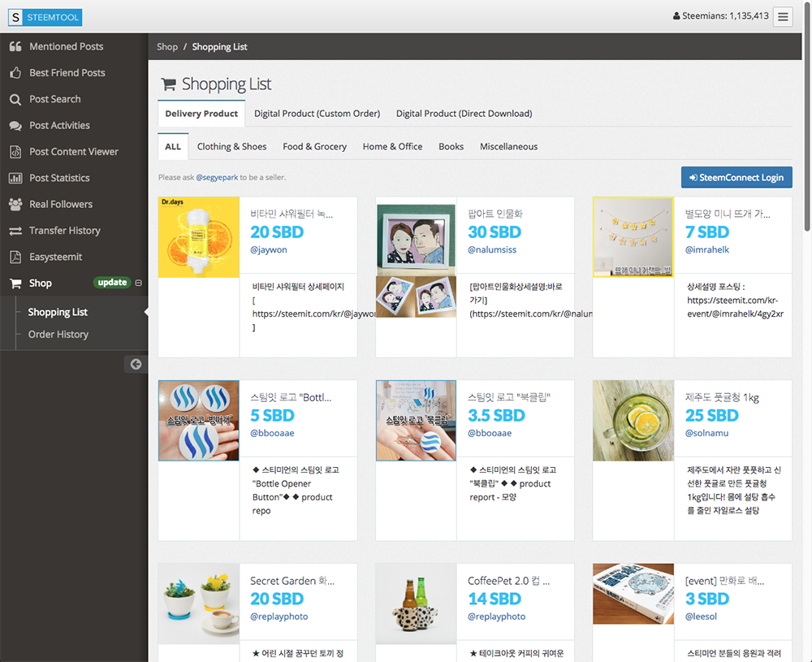Open seller @nalumsiss profile link
812x662 pixels.
(x=492, y=249)
